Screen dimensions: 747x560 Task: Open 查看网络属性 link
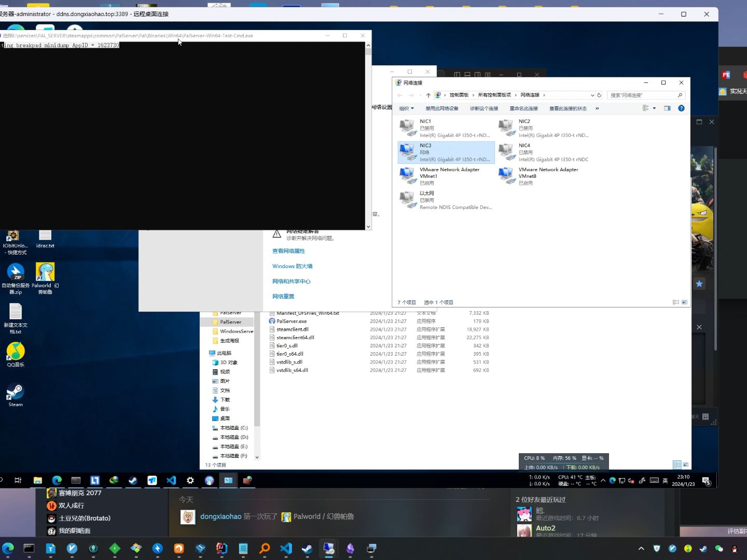(288, 251)
